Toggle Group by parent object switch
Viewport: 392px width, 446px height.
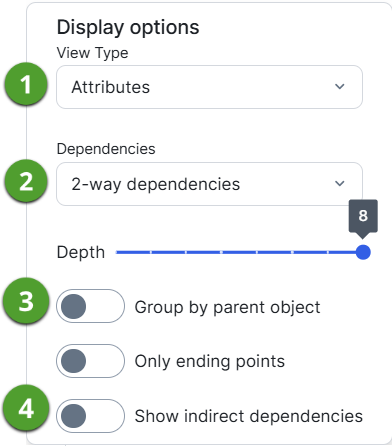point(90,306)
